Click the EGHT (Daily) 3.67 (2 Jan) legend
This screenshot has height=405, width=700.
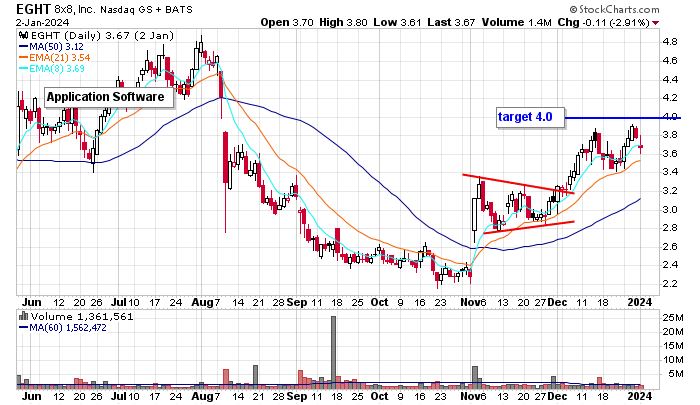pyautogui.click(x=102, y=36)
